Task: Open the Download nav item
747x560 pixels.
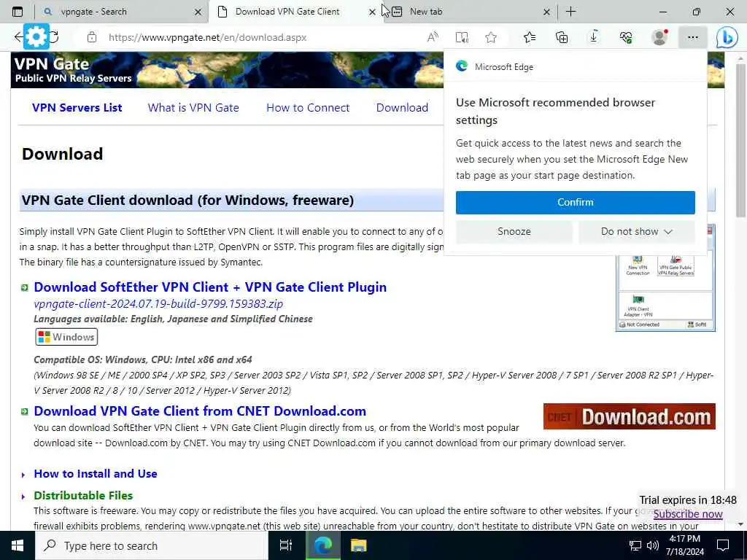Action: click(x=402, y=108)
